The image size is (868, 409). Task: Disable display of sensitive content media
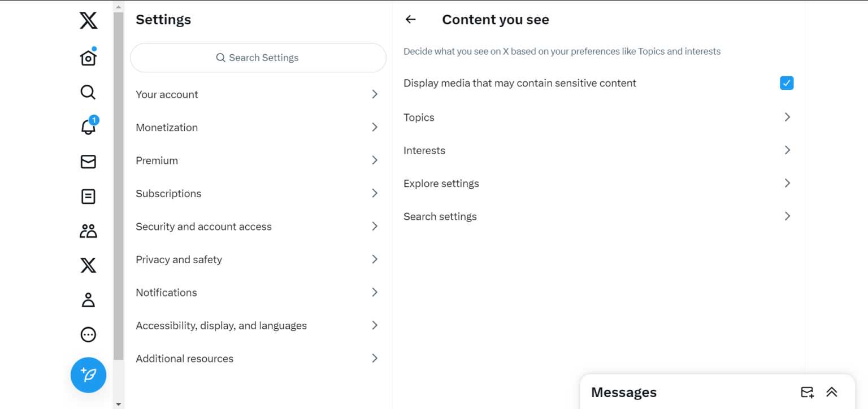786,82
